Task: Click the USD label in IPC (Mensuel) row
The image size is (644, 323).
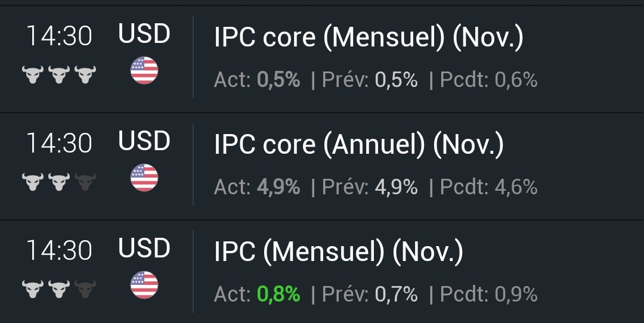Action: pyautogui.click(x=144, y=249)
